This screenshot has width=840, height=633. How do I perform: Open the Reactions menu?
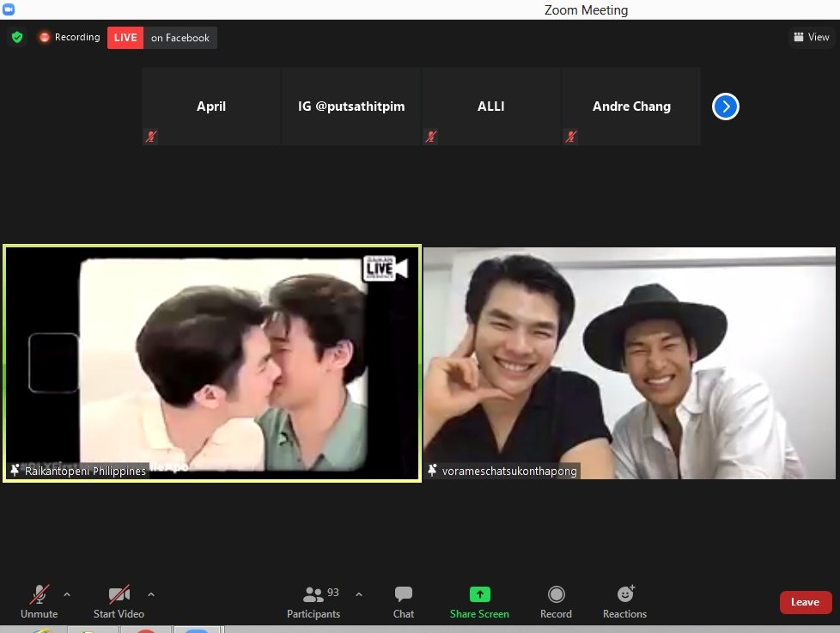click(x=624, y=602)
